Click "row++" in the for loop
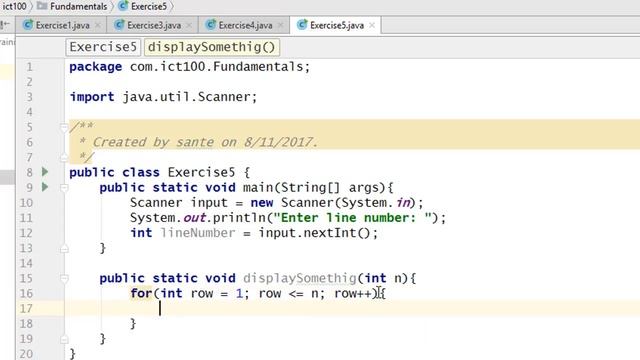Viewport: 640px width, 360px height. coord(353,293)
